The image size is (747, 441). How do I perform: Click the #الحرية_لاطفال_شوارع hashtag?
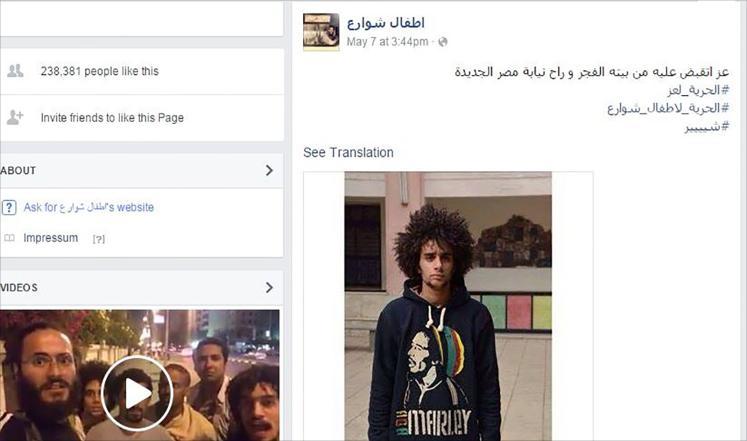point(668,108)
